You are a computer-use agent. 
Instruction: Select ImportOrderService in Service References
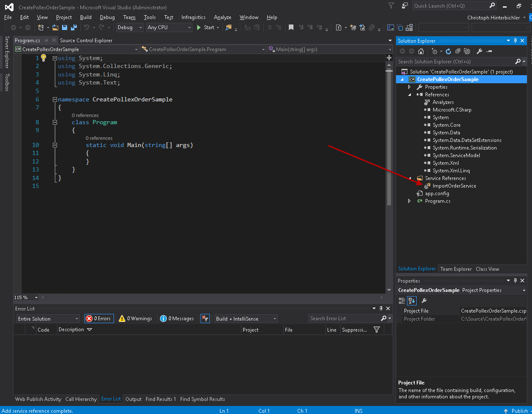454,186
